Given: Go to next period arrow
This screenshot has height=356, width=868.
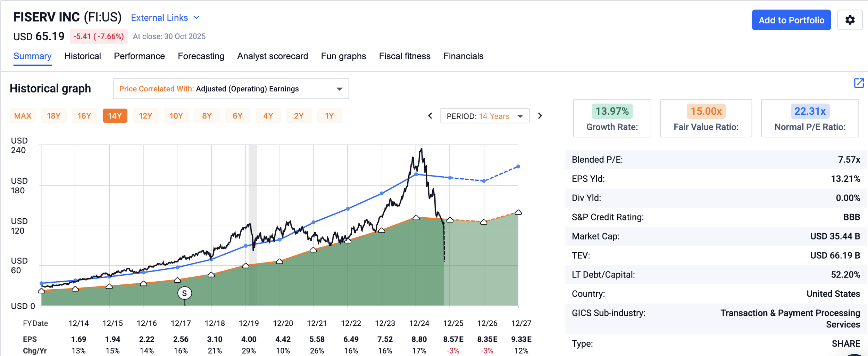Looking at the screenshot, I should click(x=540, y=116).
